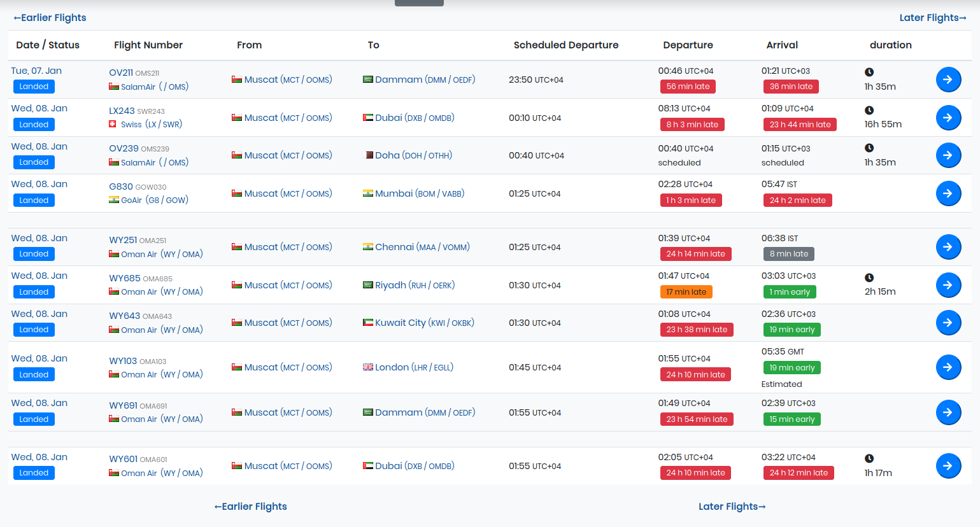This screenshot has width=980, height=527.
Task: Open flight number WY691 link
Action: pos(123,405)
